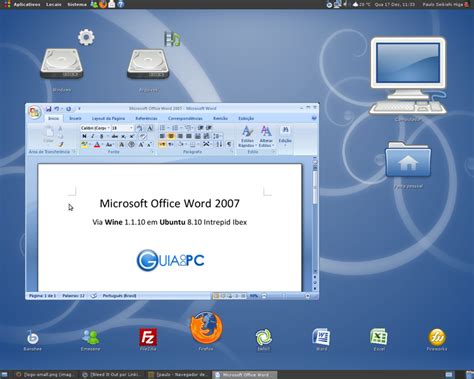
Task: Sort the selection (A-Z sort icon)
Action: [219, 144]
